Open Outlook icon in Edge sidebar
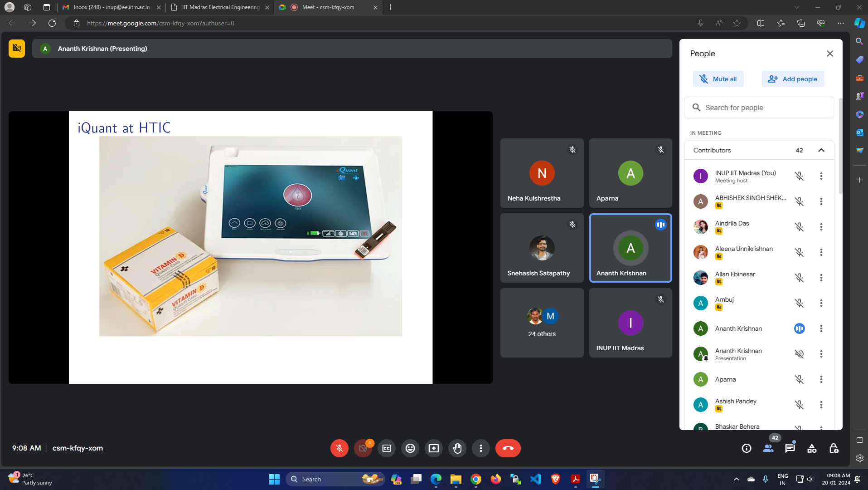 pos(859,132)
